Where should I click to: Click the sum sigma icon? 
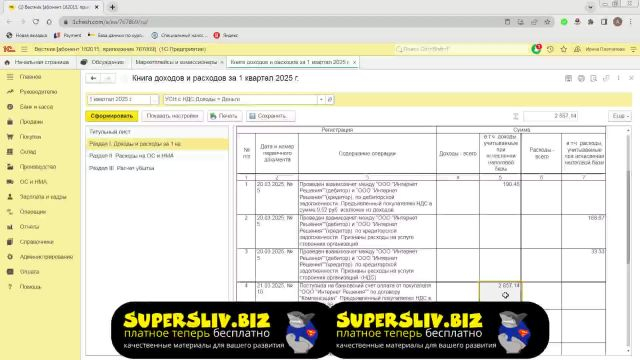tap(516, 116)
